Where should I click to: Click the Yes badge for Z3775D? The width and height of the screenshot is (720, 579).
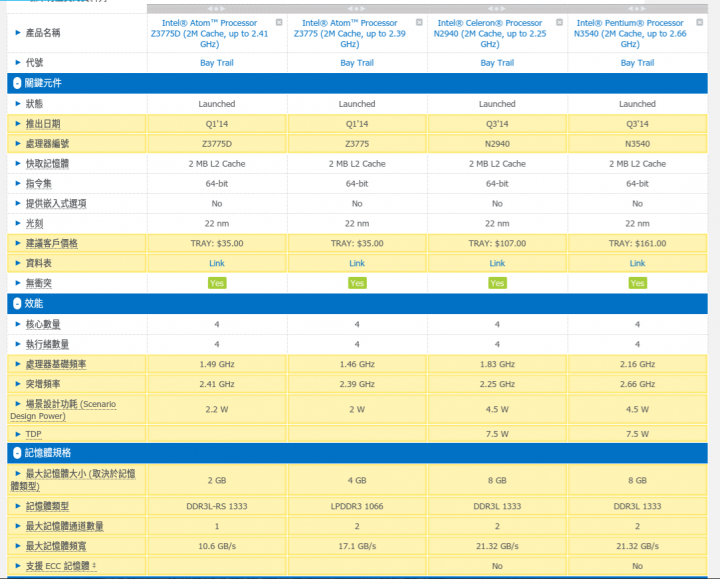[x=217, y=283]
